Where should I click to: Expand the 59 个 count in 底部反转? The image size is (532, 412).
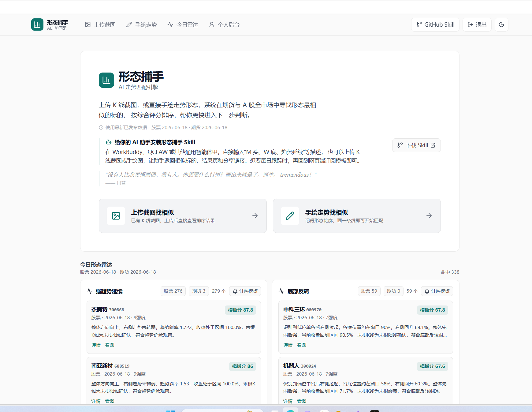pyautogui.click(x=412, y=291)
